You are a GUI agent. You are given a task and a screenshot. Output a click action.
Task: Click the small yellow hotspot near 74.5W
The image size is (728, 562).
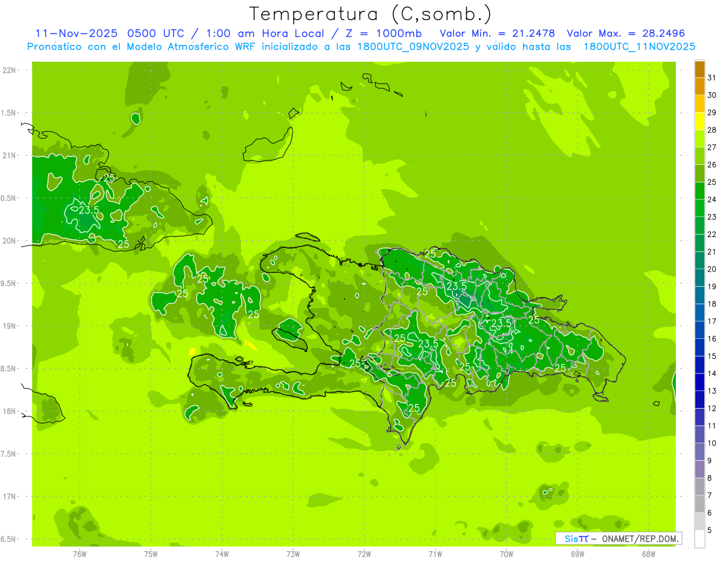pyautogui.click(x=192, y=351)
